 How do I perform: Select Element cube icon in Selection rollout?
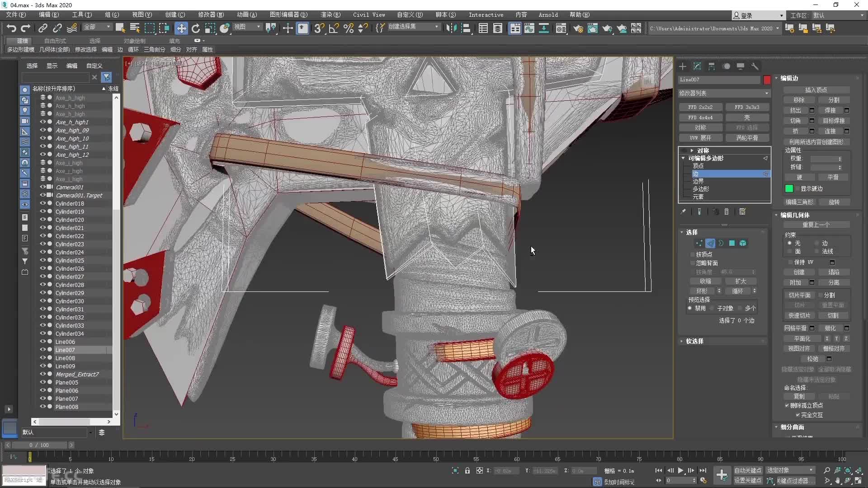(743, 243)
